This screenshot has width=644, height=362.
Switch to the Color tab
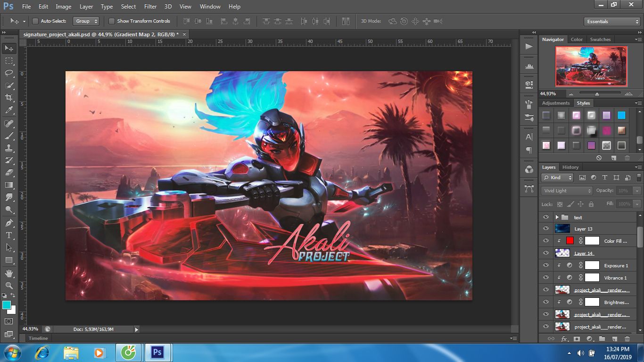[577, 40]
